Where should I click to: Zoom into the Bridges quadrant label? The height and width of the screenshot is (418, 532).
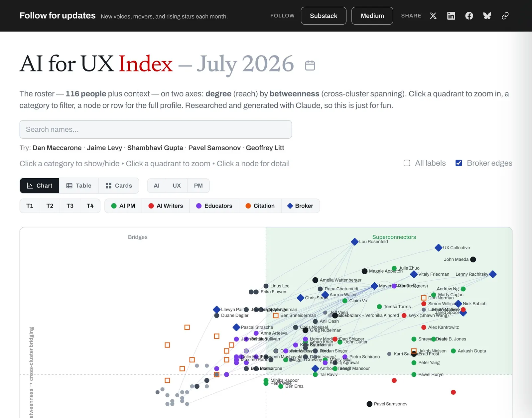(138, 237)
